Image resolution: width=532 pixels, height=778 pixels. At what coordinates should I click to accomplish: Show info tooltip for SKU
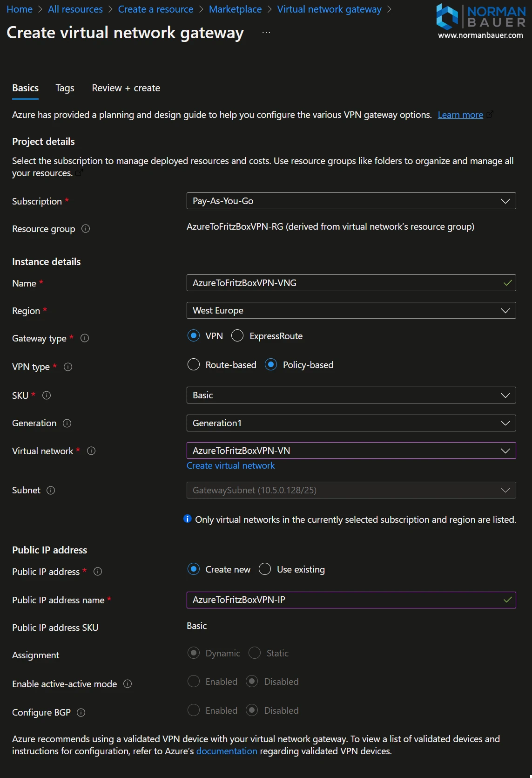click(x=47, y=396)
